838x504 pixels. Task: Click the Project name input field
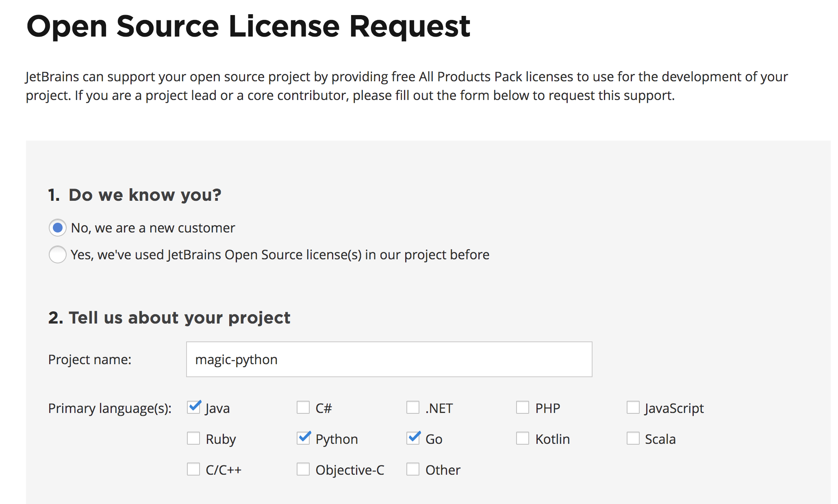pos(389,359)
